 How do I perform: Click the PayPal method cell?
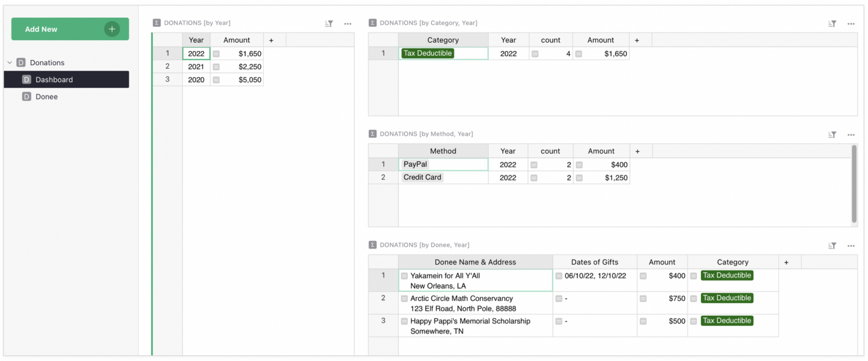[443, 165]
